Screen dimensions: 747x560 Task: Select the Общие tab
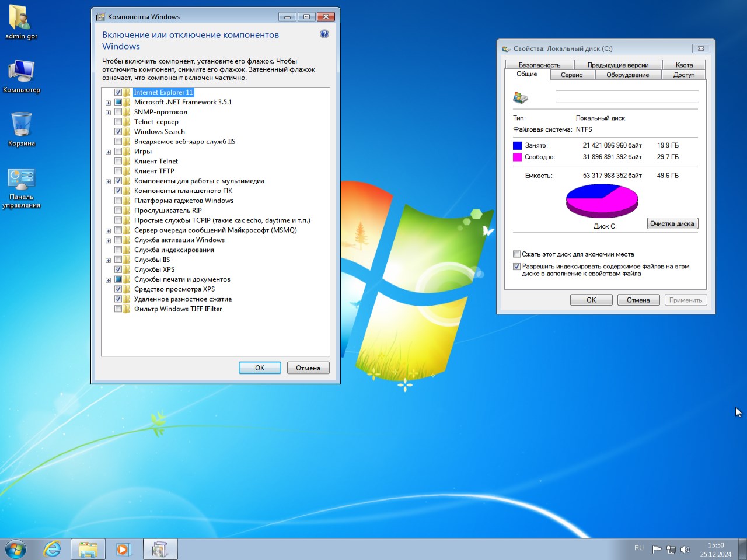(x=527, y=74)
